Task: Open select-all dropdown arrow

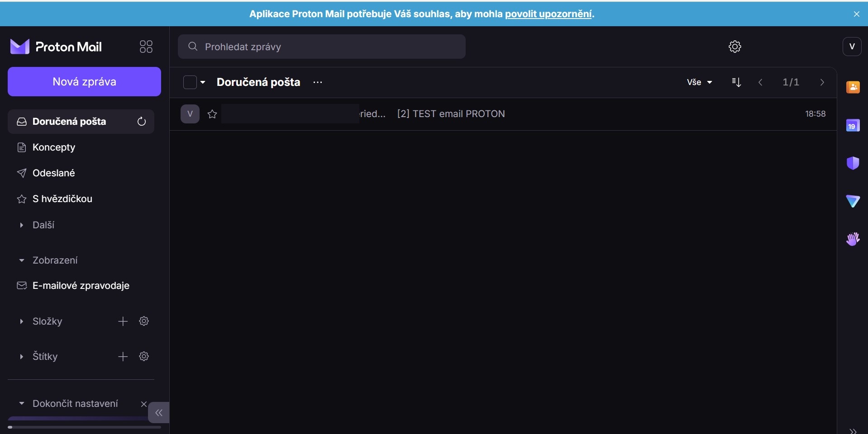Action: click(x=203, y=82)
